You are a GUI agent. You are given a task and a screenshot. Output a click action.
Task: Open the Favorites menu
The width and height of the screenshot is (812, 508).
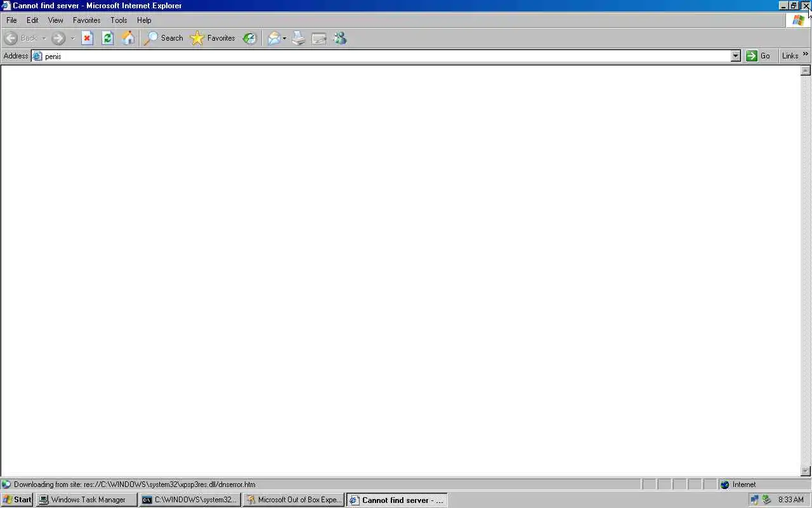(87, 20)
